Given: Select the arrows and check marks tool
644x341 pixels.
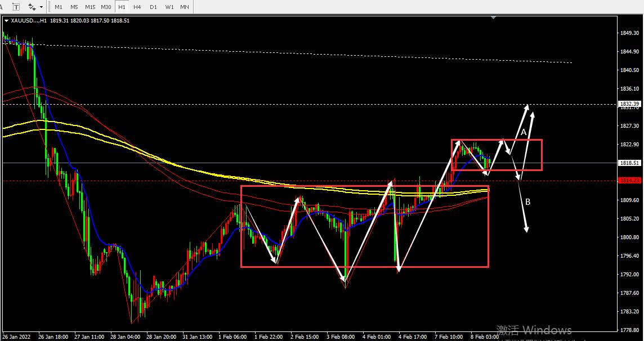Looking at the screenshot, I should point(32,7).
